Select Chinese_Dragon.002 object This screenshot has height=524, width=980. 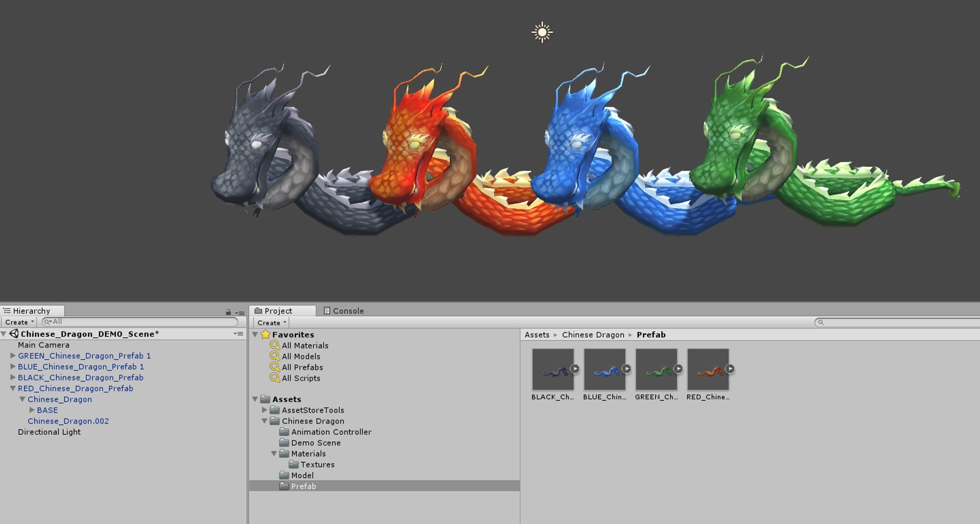point(68,421)
